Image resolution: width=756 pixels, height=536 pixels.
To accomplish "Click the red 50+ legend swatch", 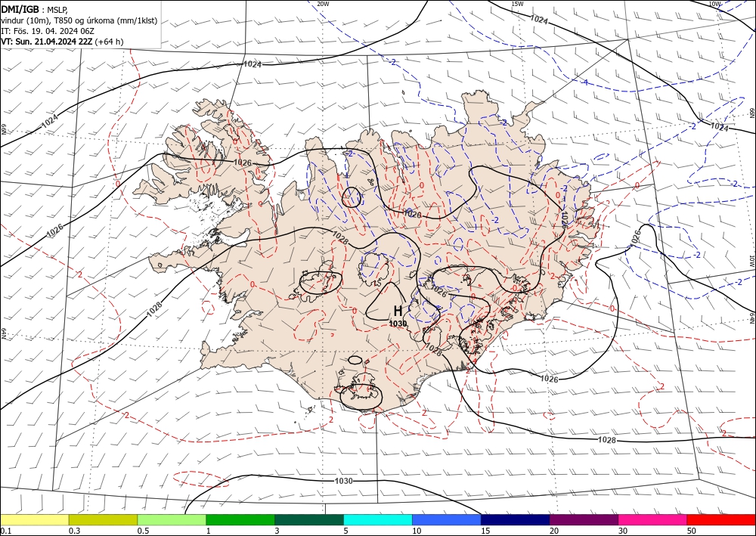I will (721, 519).
